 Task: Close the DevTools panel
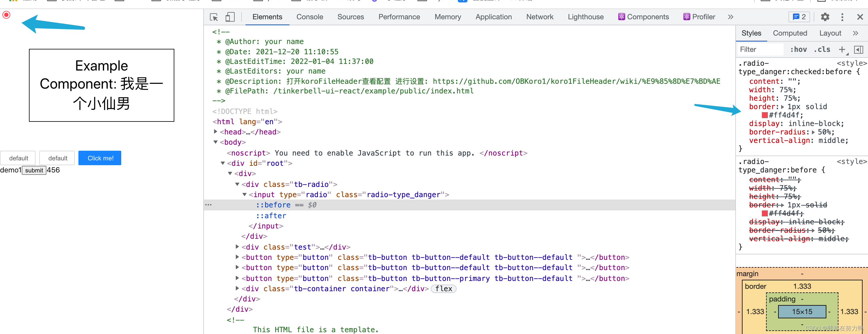click(860, 17)
